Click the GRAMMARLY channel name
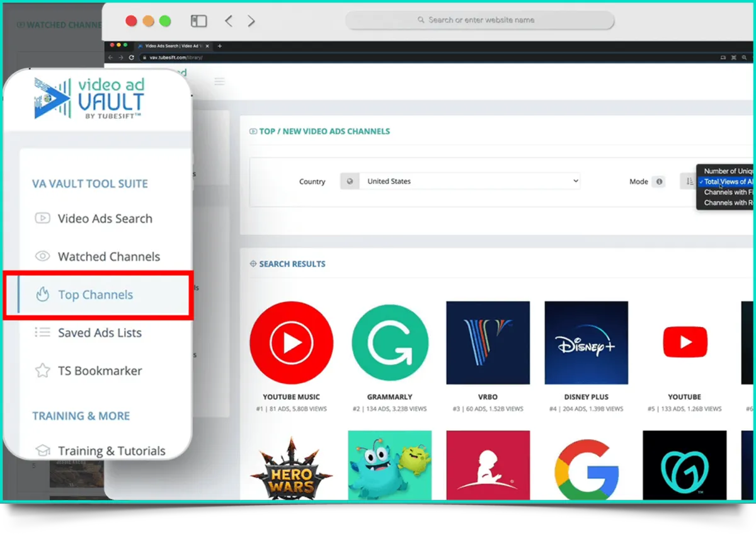 pos(389,397)
